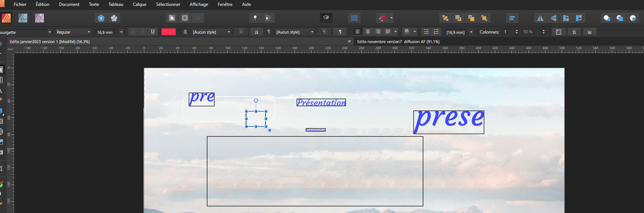The height and width of the screenshot is (213, 644).
Task: Open the Texte menu
Action: 94,4
